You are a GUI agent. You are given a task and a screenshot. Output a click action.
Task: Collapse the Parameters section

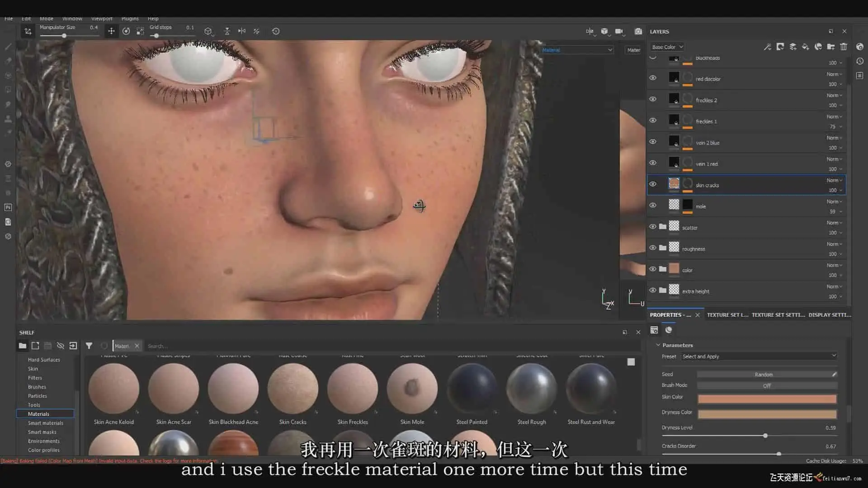pyautogui.click(x=658, y=345)
